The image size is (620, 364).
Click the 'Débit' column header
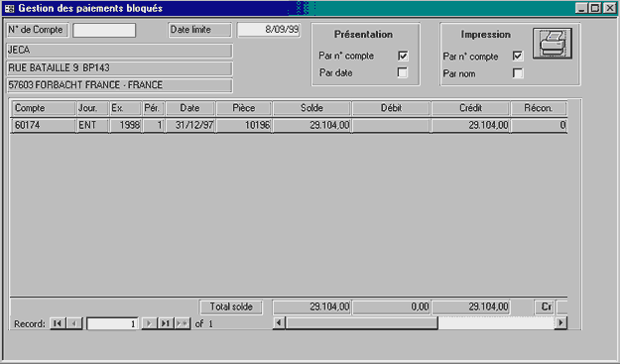tap(391, 108)
